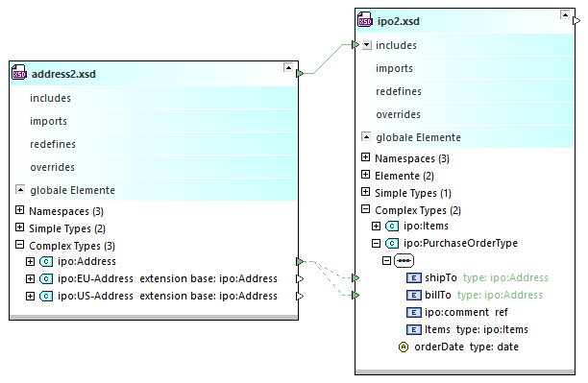The width and height of the screenshot is (588, 383).
Task: Click the white output arrow beside ipo:EU-Address
Action: [300, 278]
